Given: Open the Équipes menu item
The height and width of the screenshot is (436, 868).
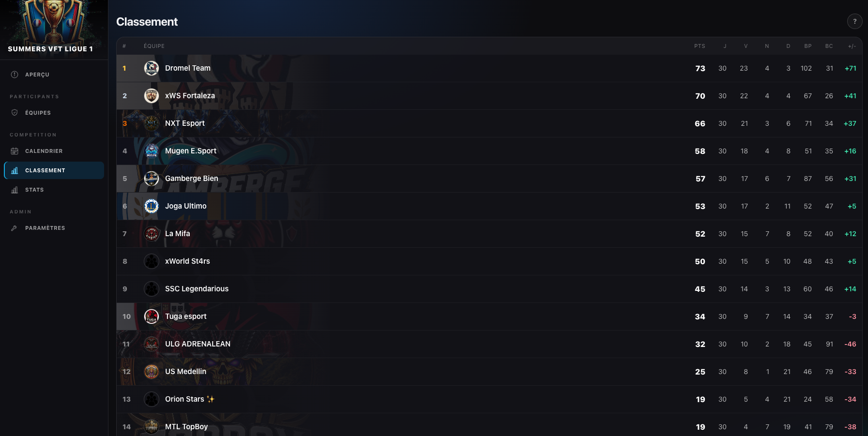Looking at the screenshot, I should [54, 113].
